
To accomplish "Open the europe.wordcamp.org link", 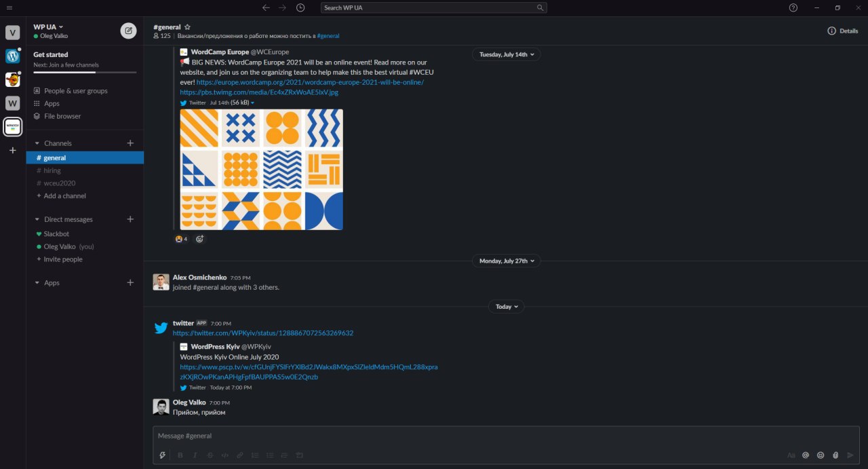I will (x=310, y=82).
